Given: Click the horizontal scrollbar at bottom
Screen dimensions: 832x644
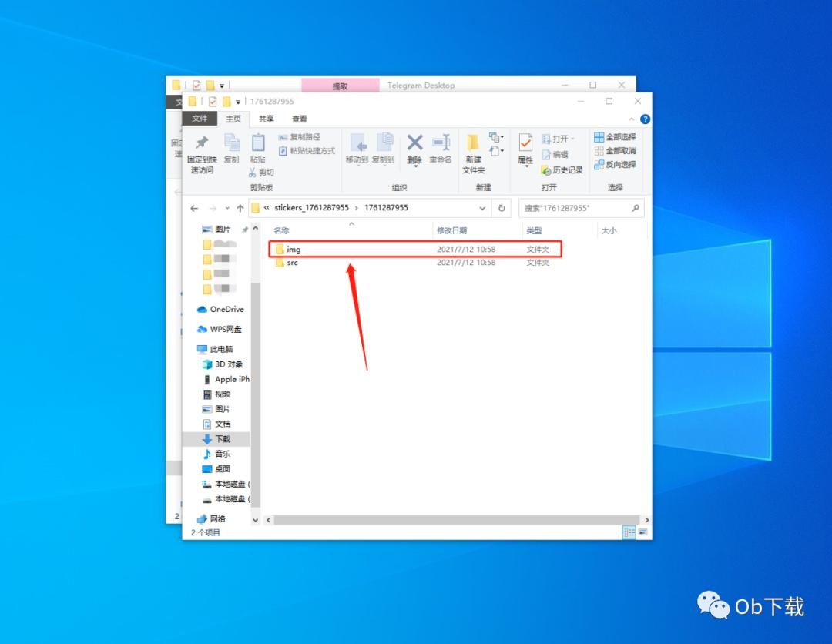Looking at the screenshot, I should pos(455,520).
